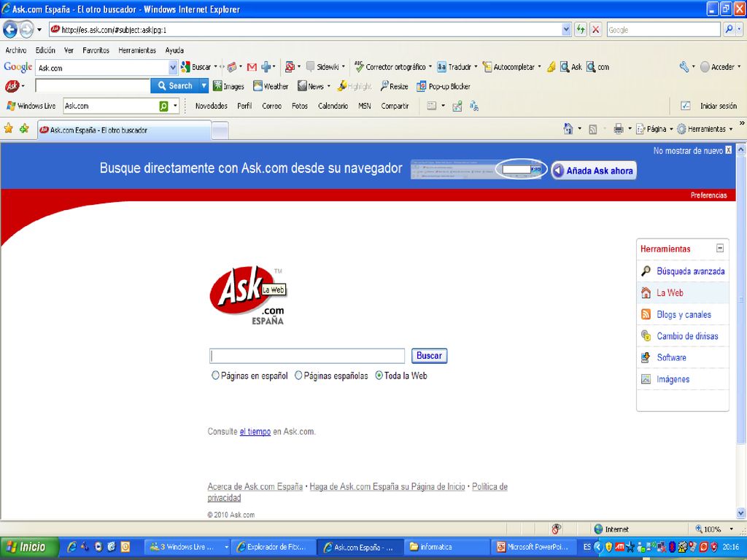Focus the address bar URL field
The image size is (747, 560).
[311, 29]
